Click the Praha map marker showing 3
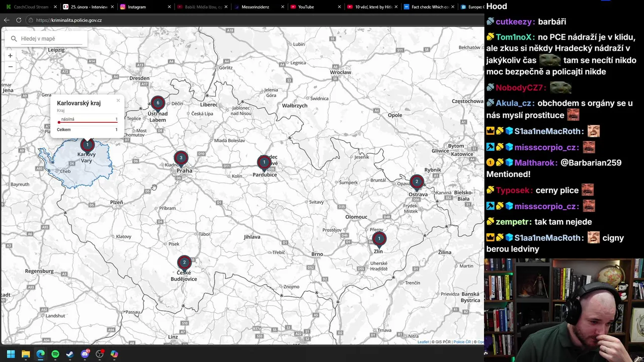644x362 pixels. (x=181, y=158)
